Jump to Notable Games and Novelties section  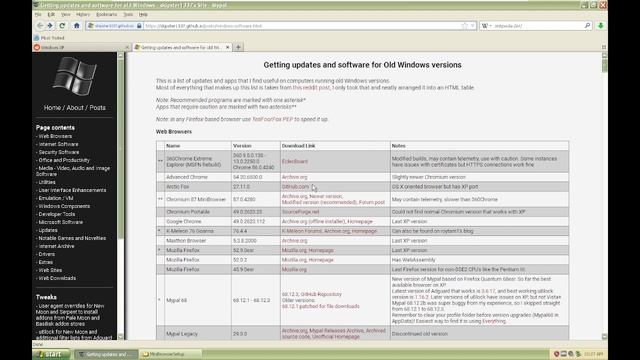click(72, 238)
